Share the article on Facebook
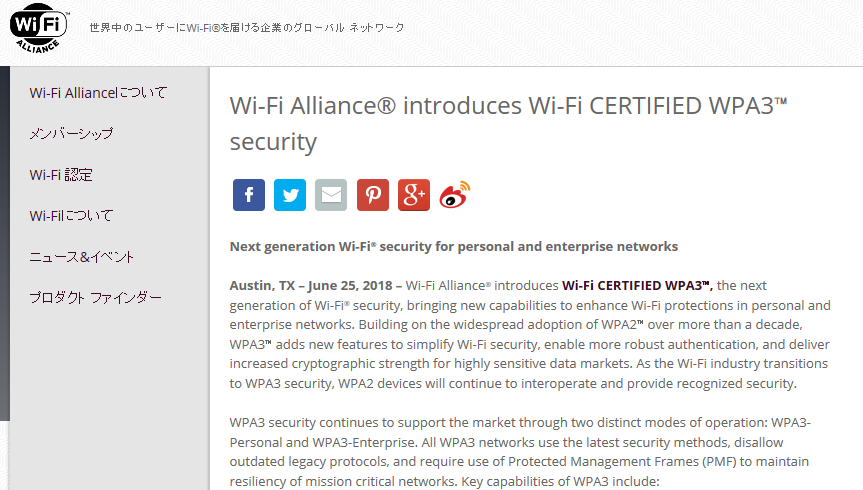This screenshot has height=490, width=863. tap(249, 195)
